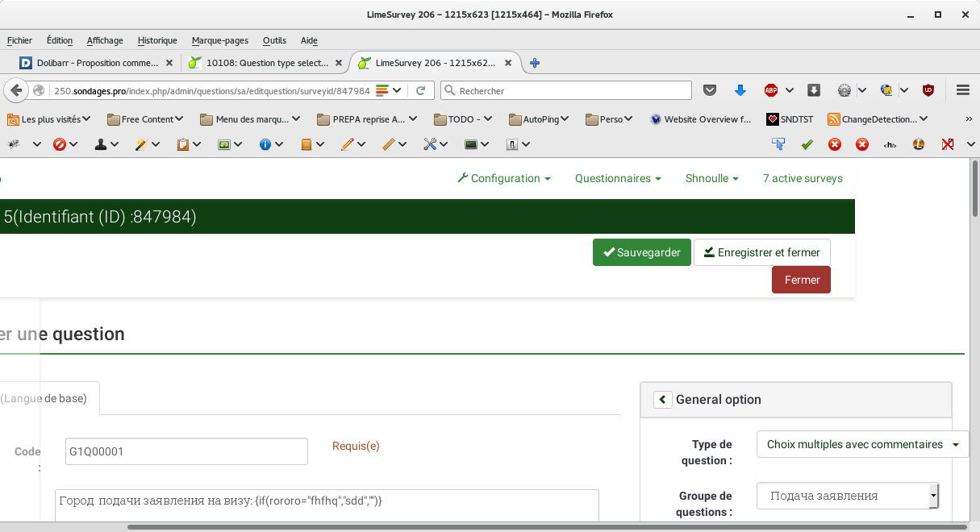Reload the current page

click(x=420, y=90)
